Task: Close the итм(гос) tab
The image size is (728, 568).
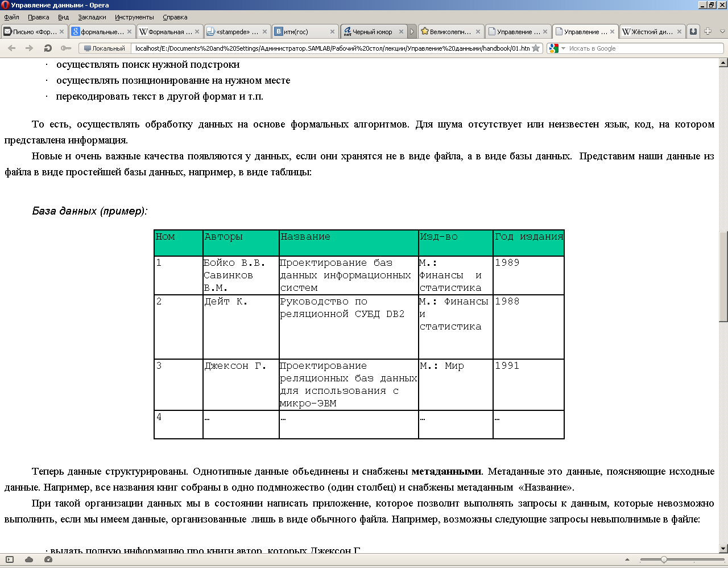Action: [x=333, y=32]
